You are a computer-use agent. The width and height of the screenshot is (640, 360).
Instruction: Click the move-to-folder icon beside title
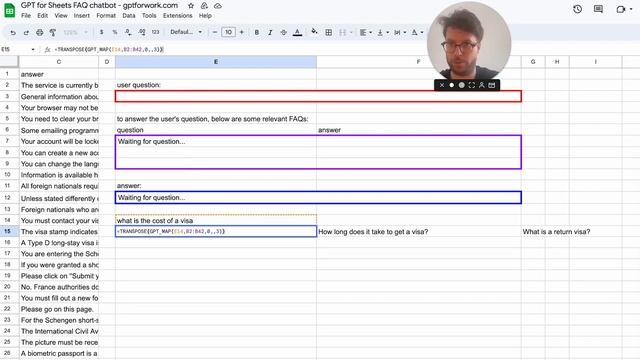[x=204, y=6]
